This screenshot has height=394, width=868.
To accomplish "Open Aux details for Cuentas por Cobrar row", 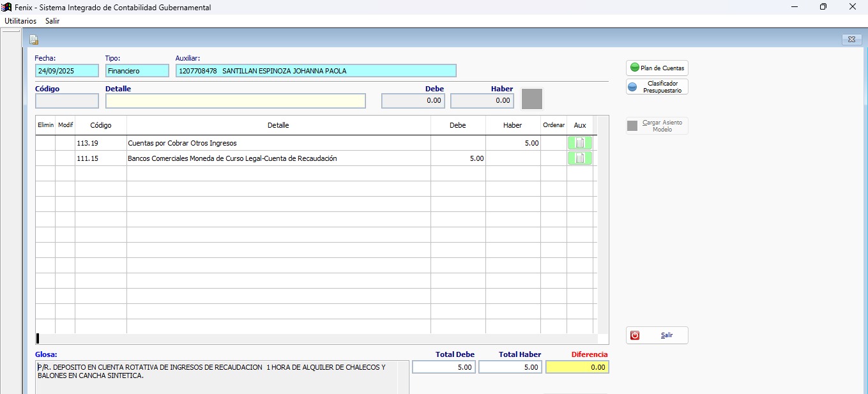I will [x=579, y=143].
